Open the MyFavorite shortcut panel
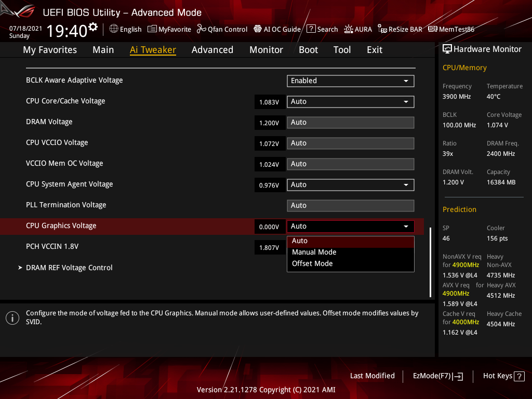The image size is (532, 399). click(x=169, y=29)
